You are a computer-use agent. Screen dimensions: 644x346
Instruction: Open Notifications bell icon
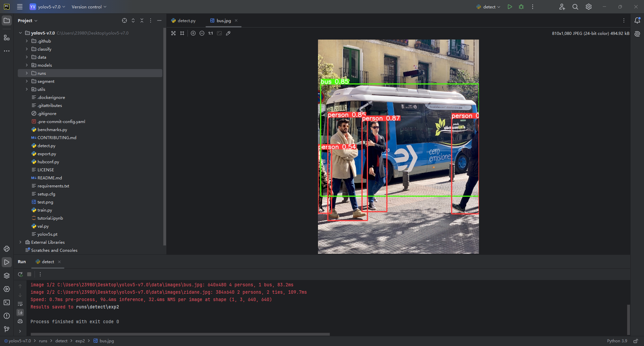coord(637,20)
